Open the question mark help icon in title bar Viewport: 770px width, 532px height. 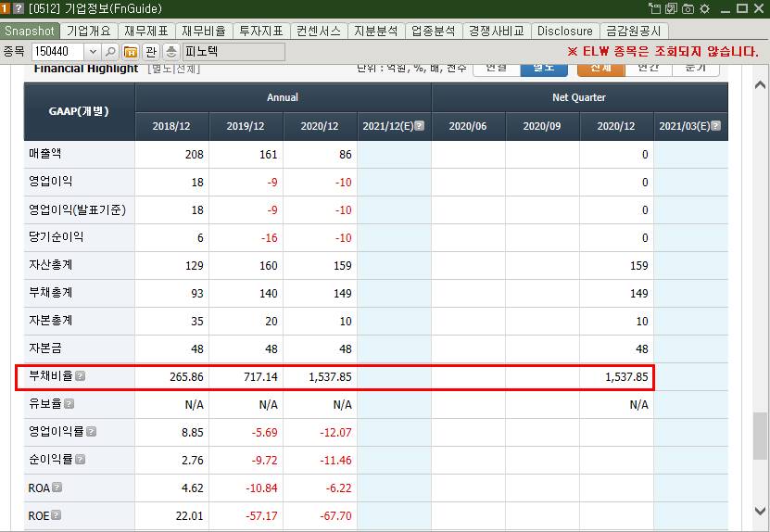coord(19,8)
